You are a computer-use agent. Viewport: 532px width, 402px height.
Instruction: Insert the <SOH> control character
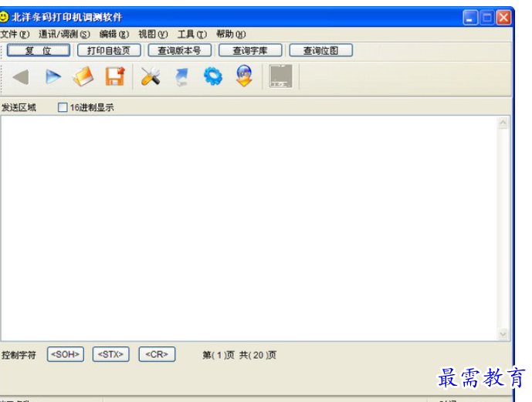click(66, 354)
